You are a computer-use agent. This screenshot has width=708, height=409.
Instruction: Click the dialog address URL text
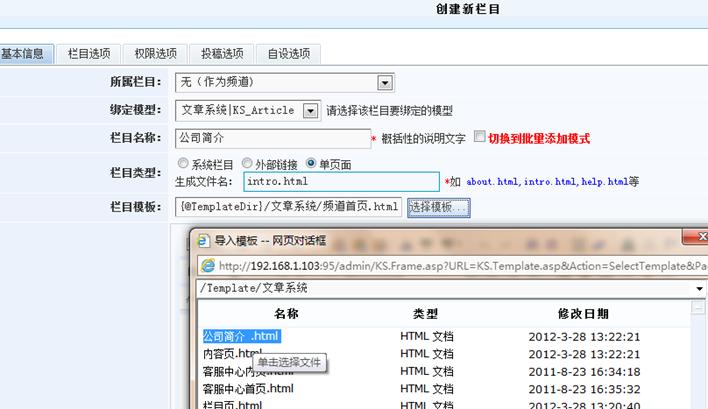click(x=463, y=266)
